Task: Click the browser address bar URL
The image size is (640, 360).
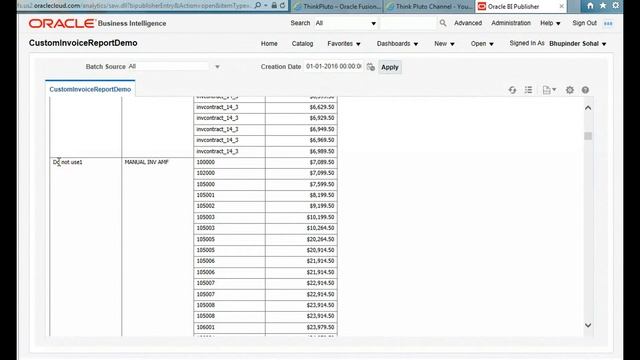Action: pos(135,6)
